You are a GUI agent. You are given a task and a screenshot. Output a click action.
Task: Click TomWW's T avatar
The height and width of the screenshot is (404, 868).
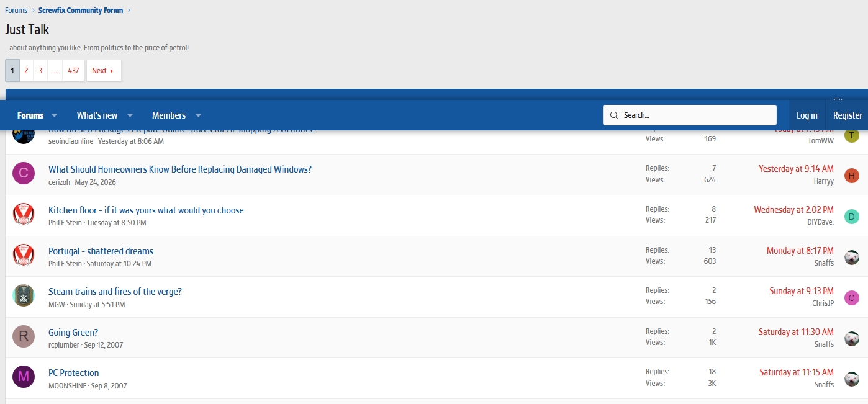[x=852, y=135]
